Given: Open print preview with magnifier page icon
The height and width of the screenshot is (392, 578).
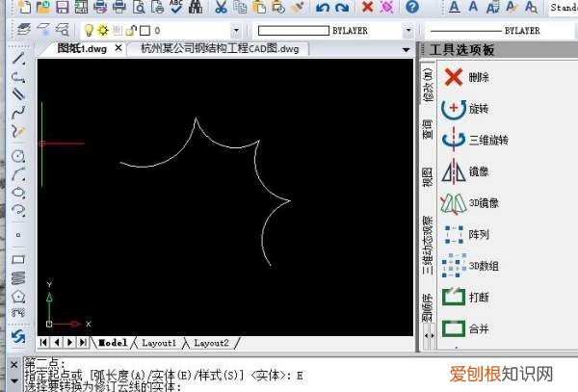Looking at the screenshot, I should (139, 7).
